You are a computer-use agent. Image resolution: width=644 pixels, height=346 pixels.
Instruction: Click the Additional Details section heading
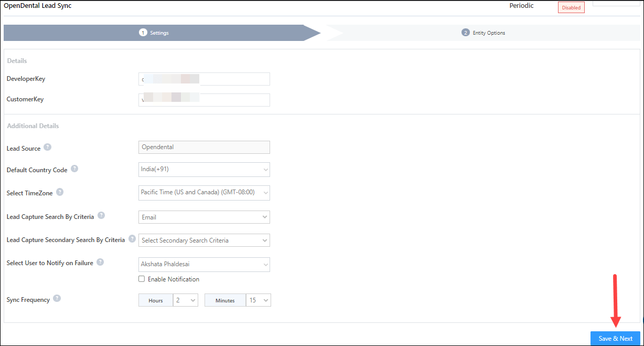coord(33,126)
